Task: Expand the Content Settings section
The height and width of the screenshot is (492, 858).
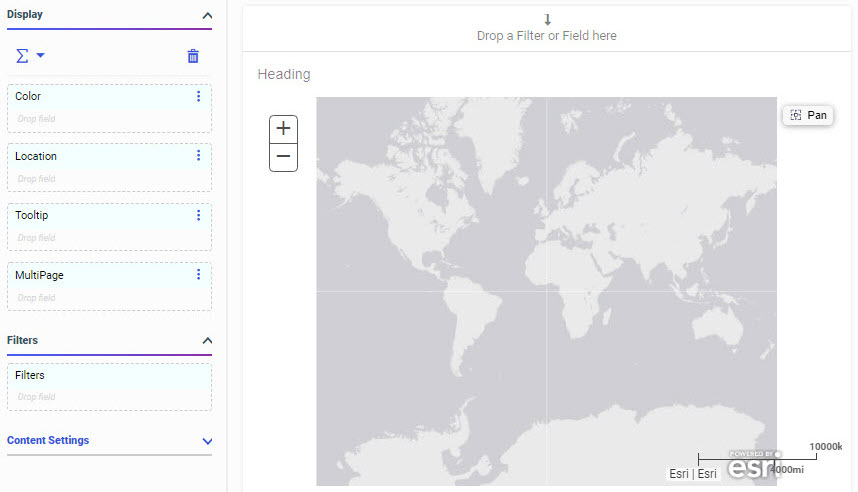Action: (x=207, y=441)
